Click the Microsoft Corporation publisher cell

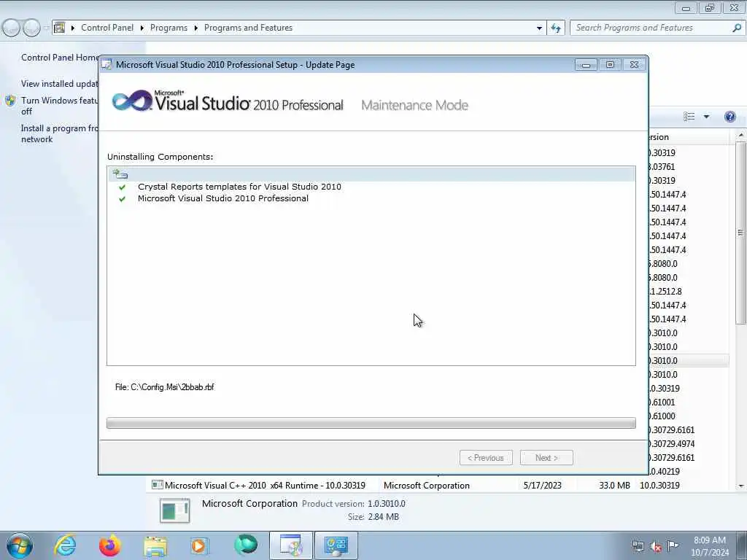click(x=426, y=485)
